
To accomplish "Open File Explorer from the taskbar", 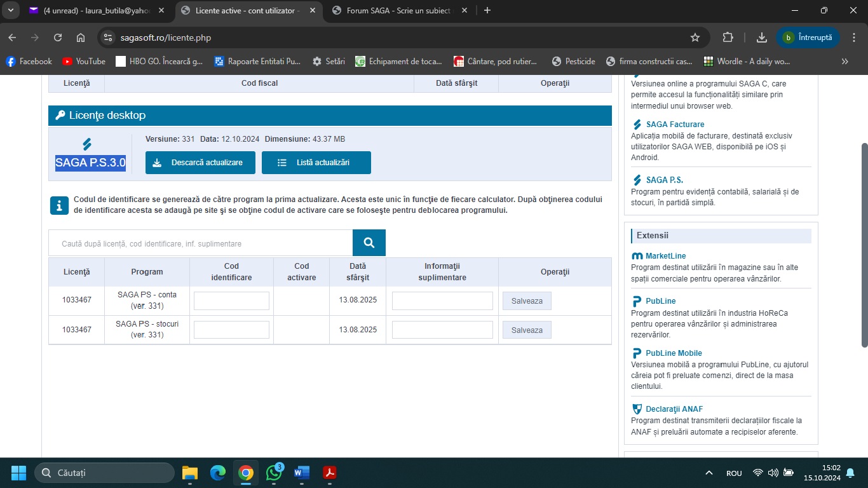I will pyautogui.click(x=190, y=473).
